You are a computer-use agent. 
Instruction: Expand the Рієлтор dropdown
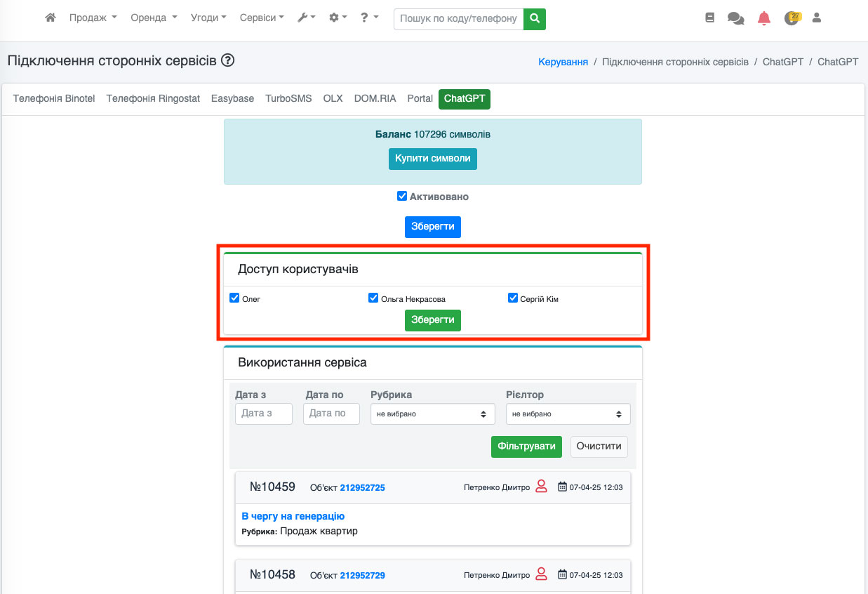pos(568,414)
